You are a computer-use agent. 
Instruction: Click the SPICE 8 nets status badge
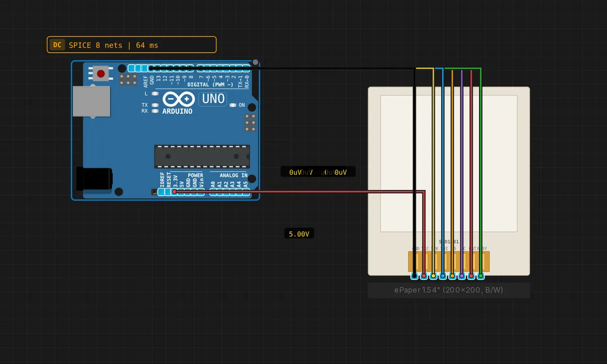(132, 45)
